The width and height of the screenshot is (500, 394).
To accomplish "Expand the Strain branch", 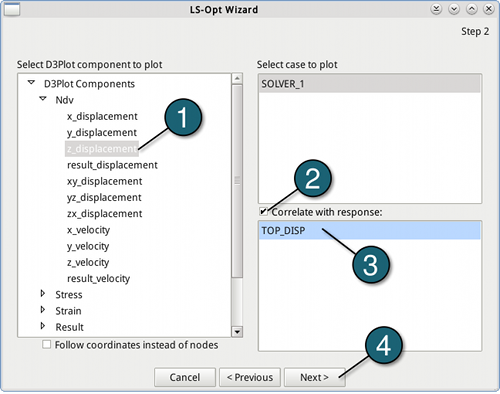I will click(43, 310).
